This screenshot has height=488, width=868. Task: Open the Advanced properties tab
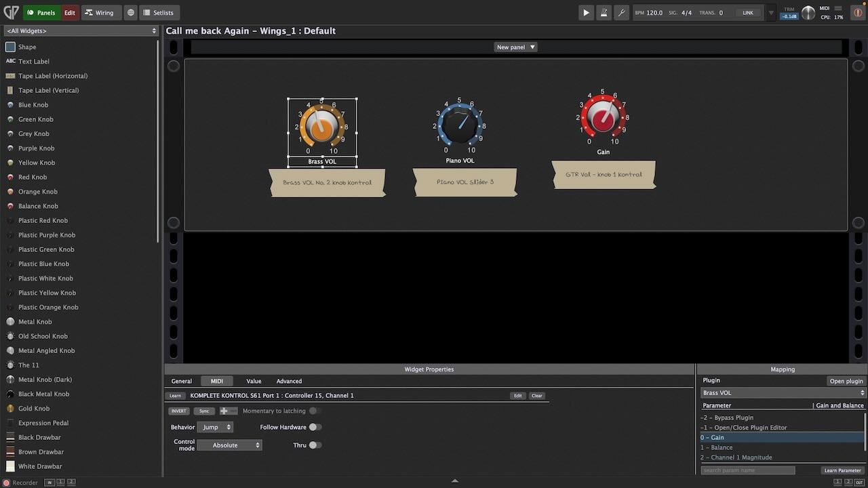pyautogui.click(x=289, y=381)
